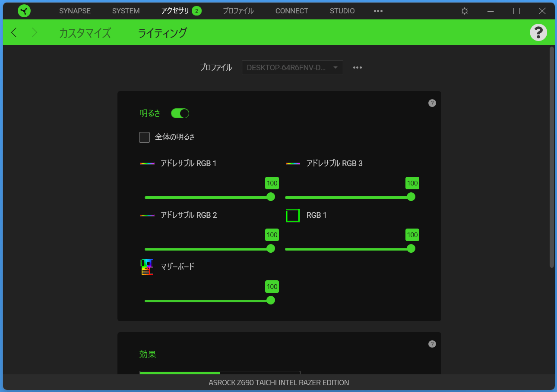557x392 pixels.
Task: Go forward with the right arrow
Action: (x=35, y=32)
